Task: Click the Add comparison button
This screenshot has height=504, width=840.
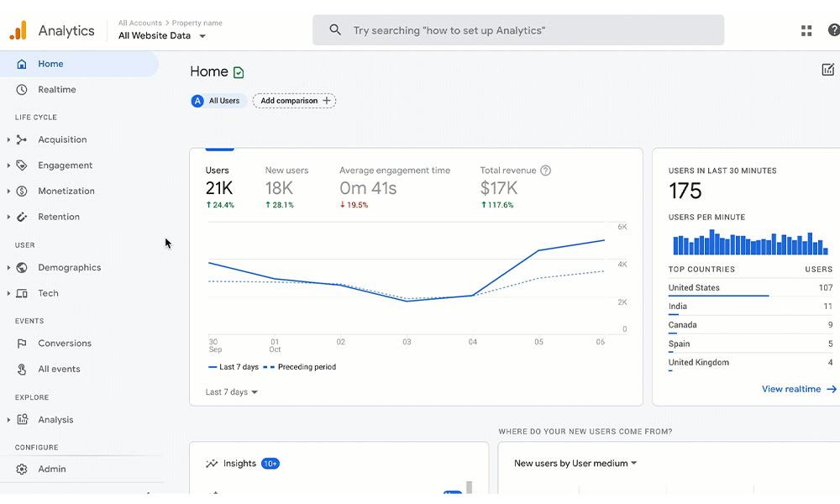Action: [x=294, y=101]
